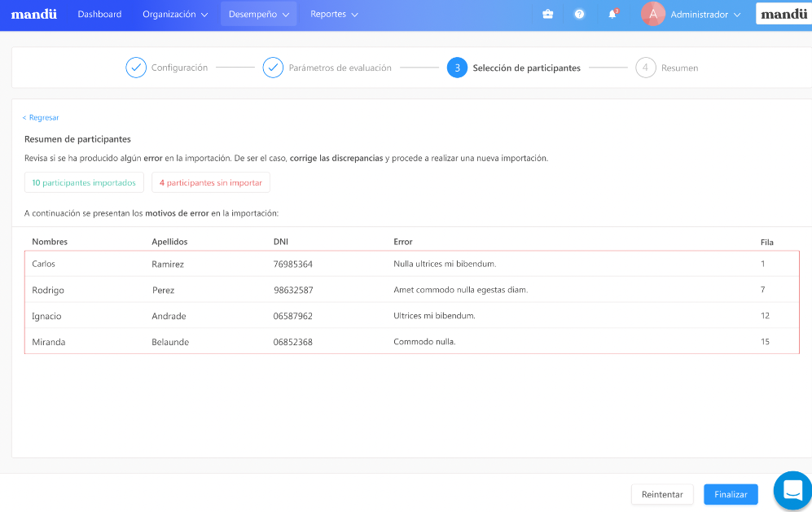Click DNI 98632587
The width and height of the screenshot is (812, 512).
(x=294, y=290)
